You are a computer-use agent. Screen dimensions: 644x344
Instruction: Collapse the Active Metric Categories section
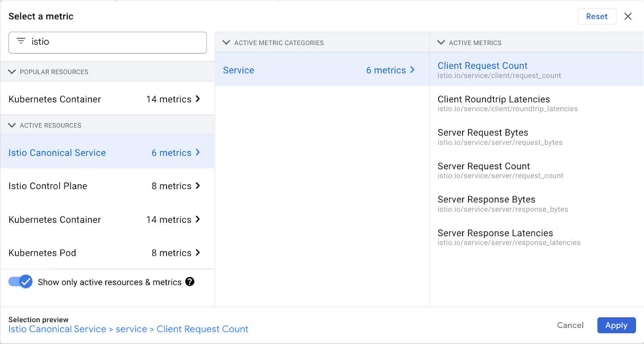(x=226, y=42)
